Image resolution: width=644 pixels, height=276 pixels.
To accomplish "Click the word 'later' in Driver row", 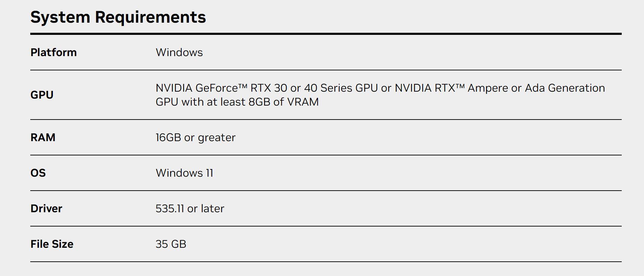I will click(x=213, y=208).
